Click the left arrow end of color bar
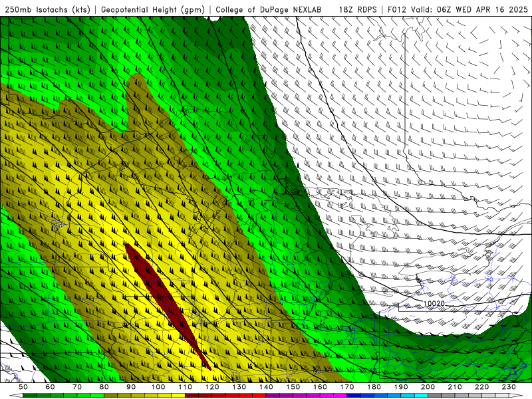 click(16, 395)
